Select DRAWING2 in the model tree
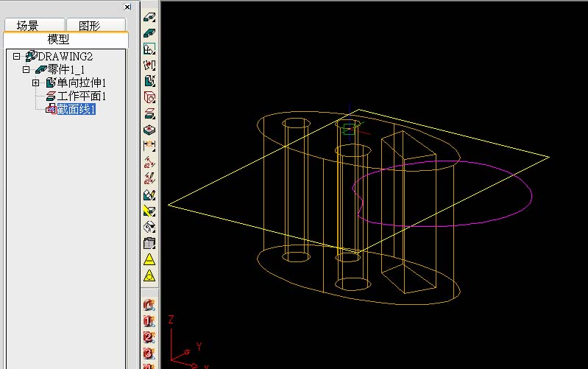 65,56
